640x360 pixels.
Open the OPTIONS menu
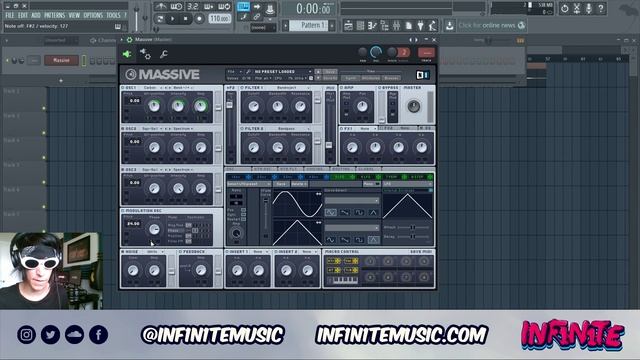93,16
